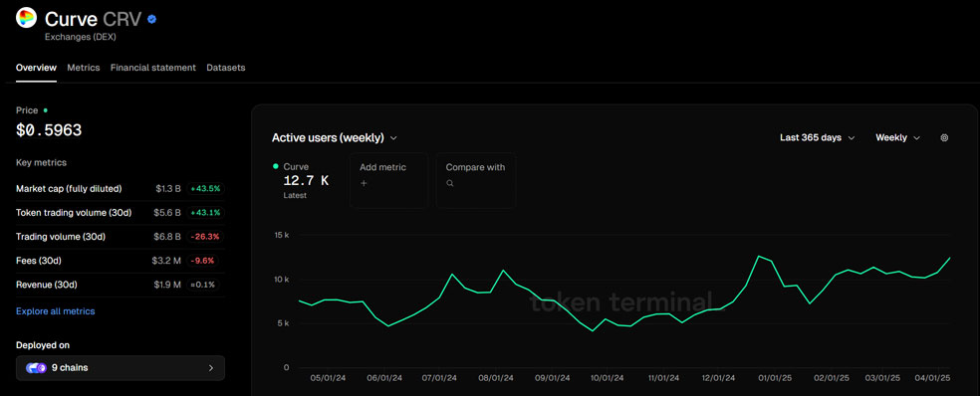The image size is (980, 396).
Task: Open the Datasets tab
Action: tap(226, 68)
